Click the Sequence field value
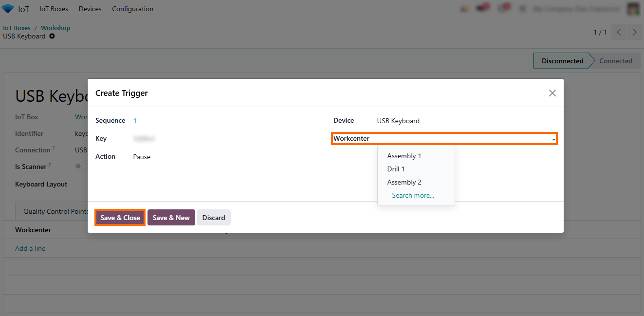Screen dimensions: 644x316 (x=135, y=121)
